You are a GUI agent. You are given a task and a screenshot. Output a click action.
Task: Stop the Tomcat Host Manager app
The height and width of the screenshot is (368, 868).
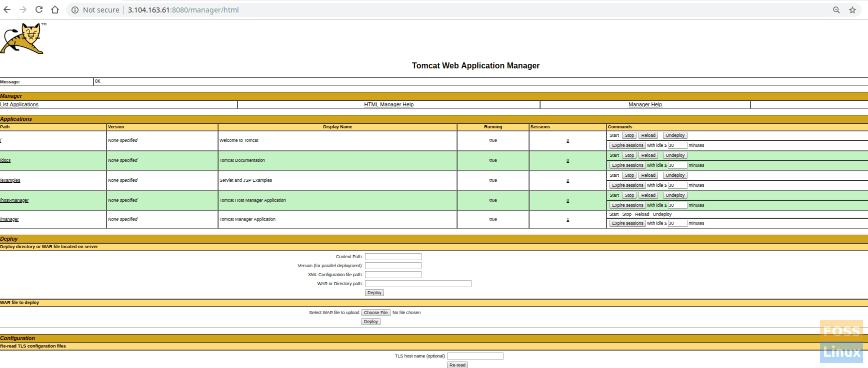point(629,195)
